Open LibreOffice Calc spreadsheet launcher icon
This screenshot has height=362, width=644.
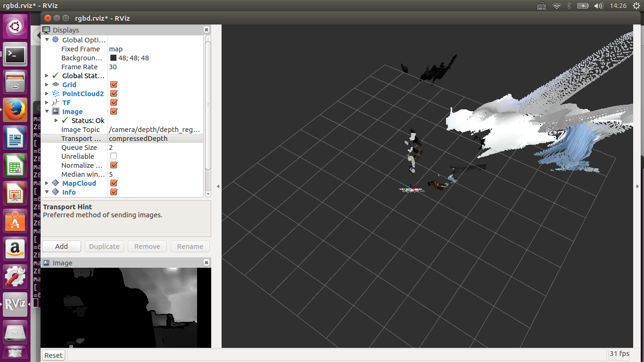[x=15, y=166]
